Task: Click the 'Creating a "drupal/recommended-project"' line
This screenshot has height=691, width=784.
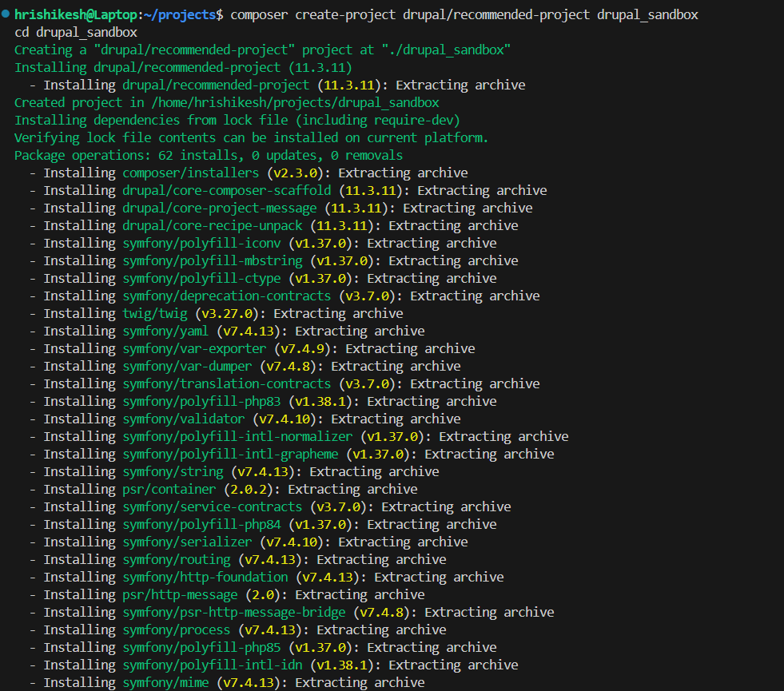Action: click(x=262, y=50)
